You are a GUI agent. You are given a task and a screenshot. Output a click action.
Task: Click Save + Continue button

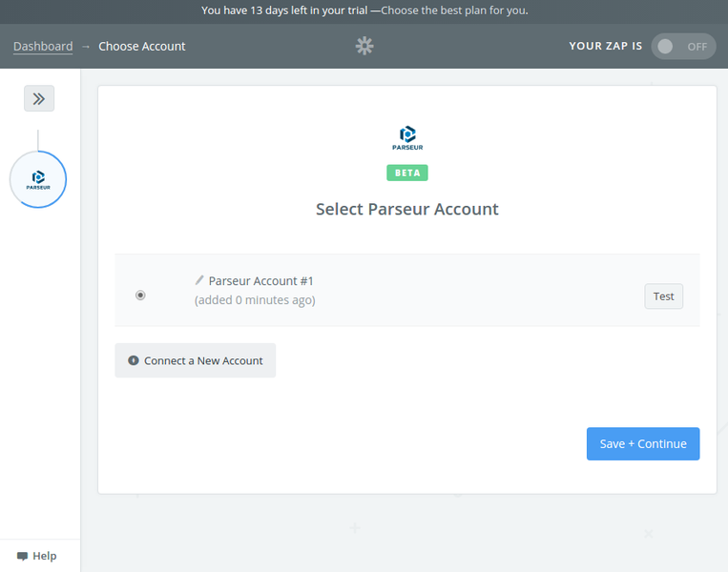[x=643, y=444]
